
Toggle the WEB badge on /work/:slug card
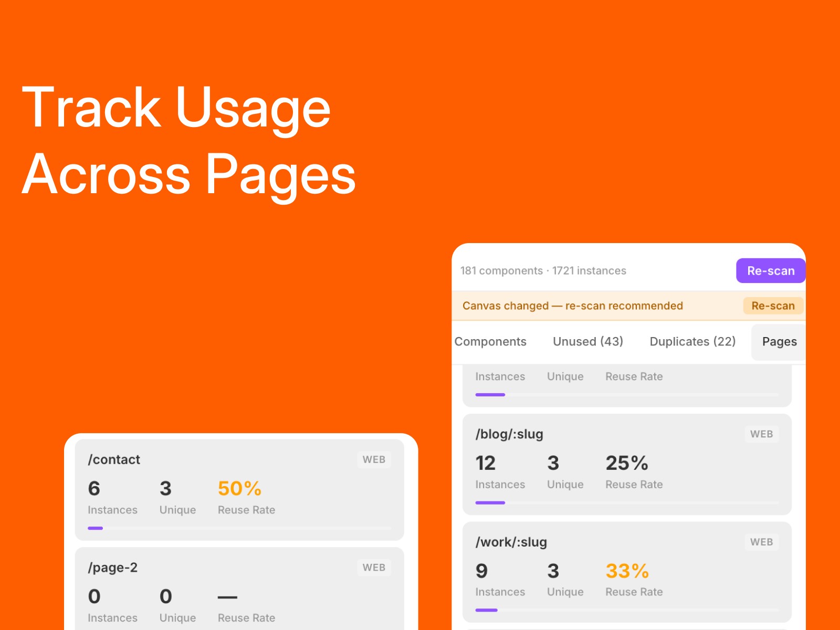click(761, 542)
